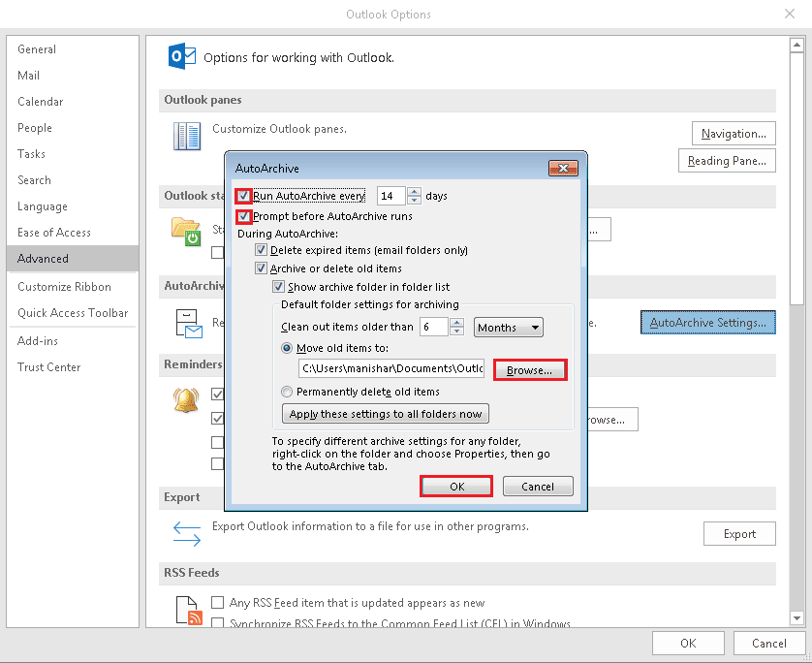Click the scrollbar up arrow

[x=796, y=45]
